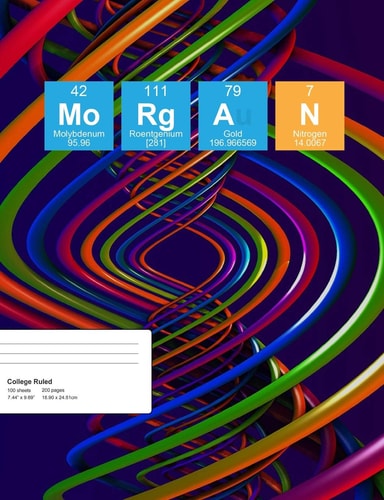Click the Roentgenium Rg element tile
The image size is (384, 500).
156,116
